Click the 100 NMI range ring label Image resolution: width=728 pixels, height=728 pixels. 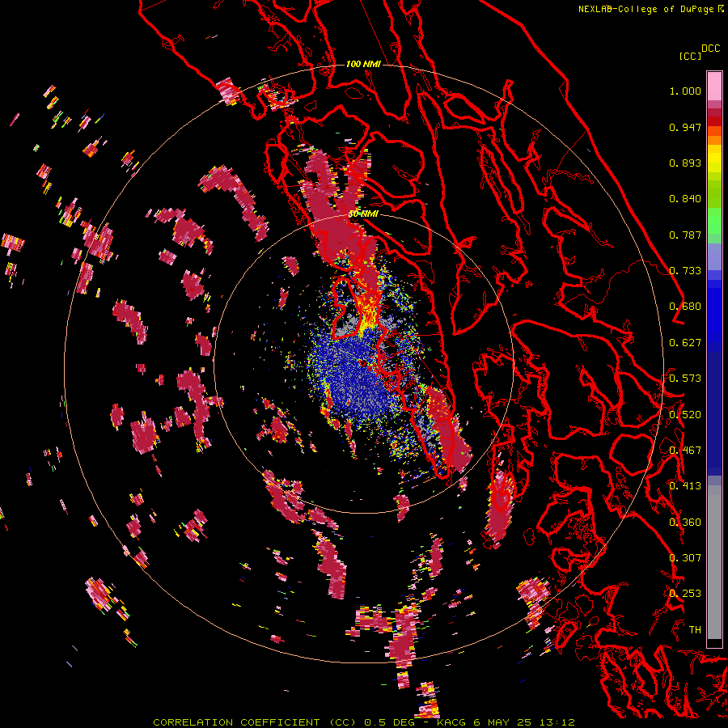(x=363, y=64)
